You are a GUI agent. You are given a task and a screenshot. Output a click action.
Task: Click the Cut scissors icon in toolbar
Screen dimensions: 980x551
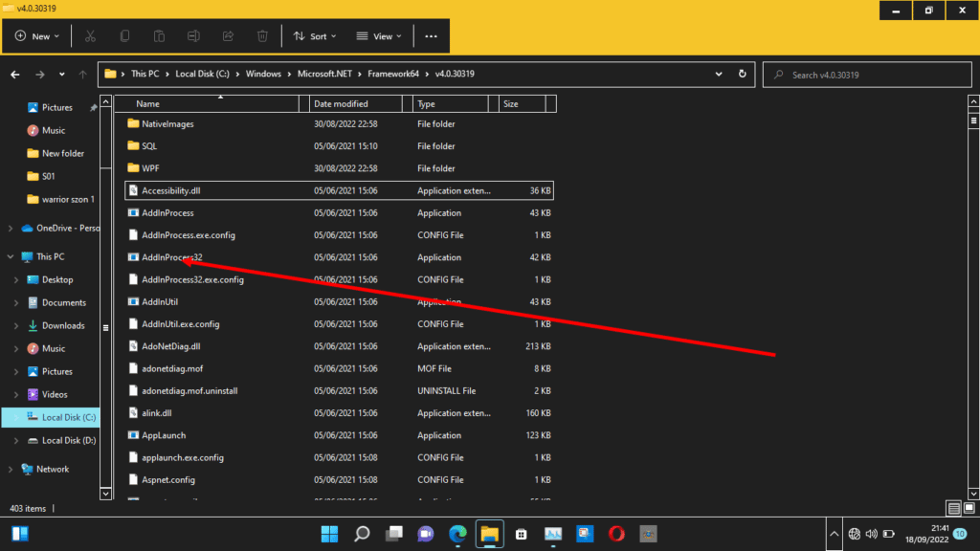pyautogui.click(x=90, y=36)
